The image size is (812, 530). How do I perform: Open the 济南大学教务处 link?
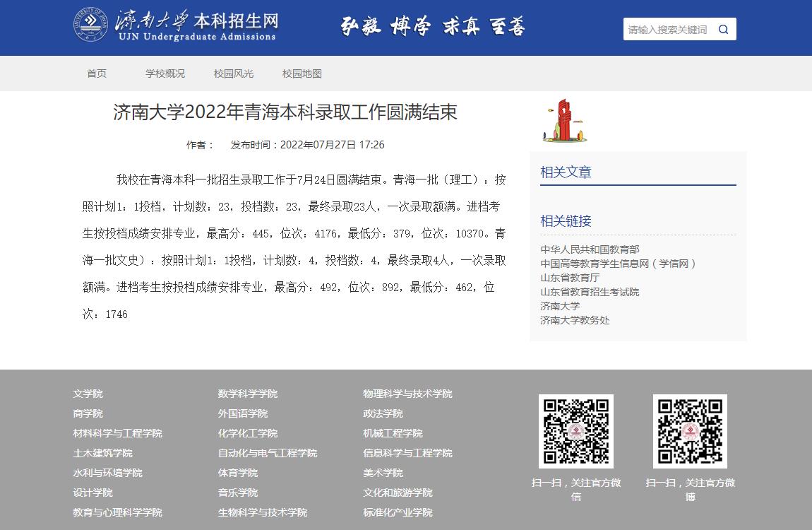coord(575,320)
